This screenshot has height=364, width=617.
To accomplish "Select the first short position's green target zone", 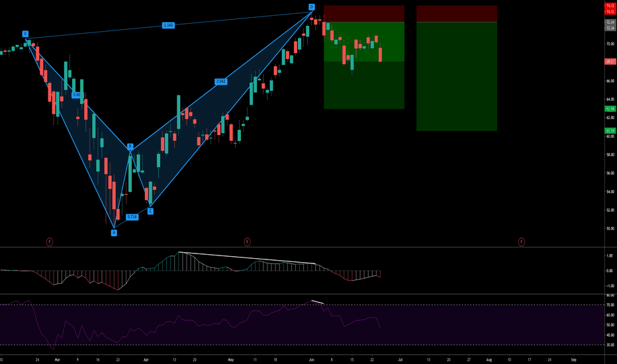I will (364, 66).
